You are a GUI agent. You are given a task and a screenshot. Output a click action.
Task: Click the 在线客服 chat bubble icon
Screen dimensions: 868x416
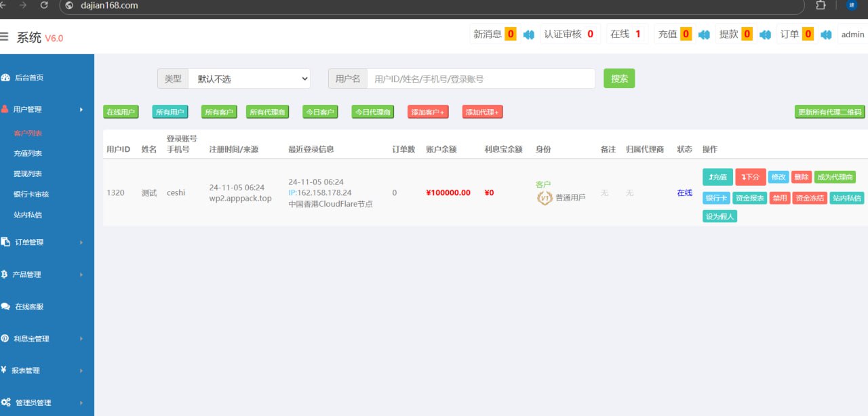(x=5, y=306)
